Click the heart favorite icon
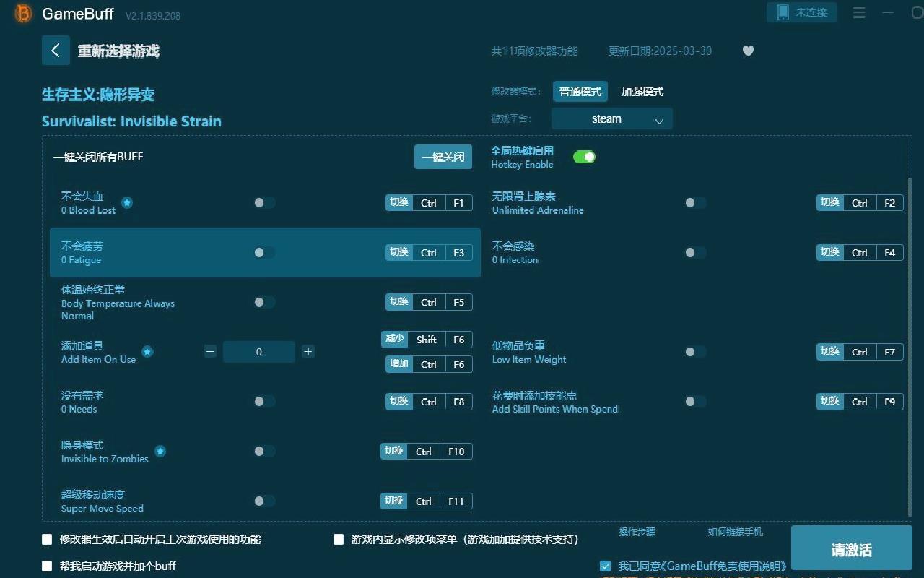924x578 pixels. click(x=748, y=51)
